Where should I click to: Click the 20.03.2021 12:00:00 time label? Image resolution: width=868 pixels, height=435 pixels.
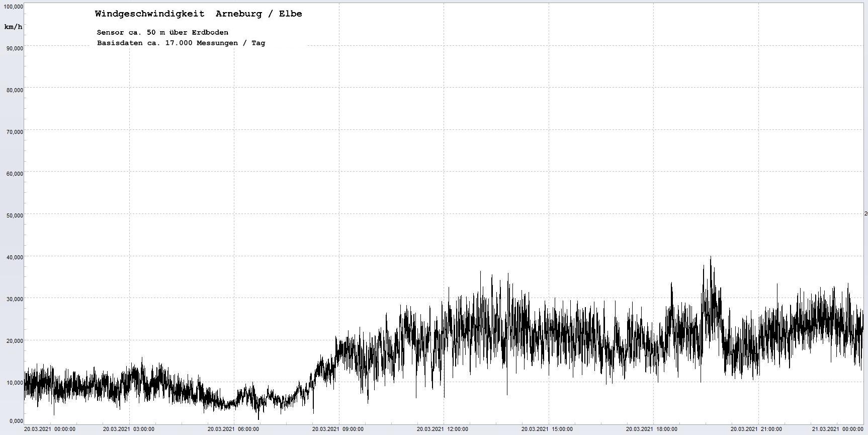443,429
